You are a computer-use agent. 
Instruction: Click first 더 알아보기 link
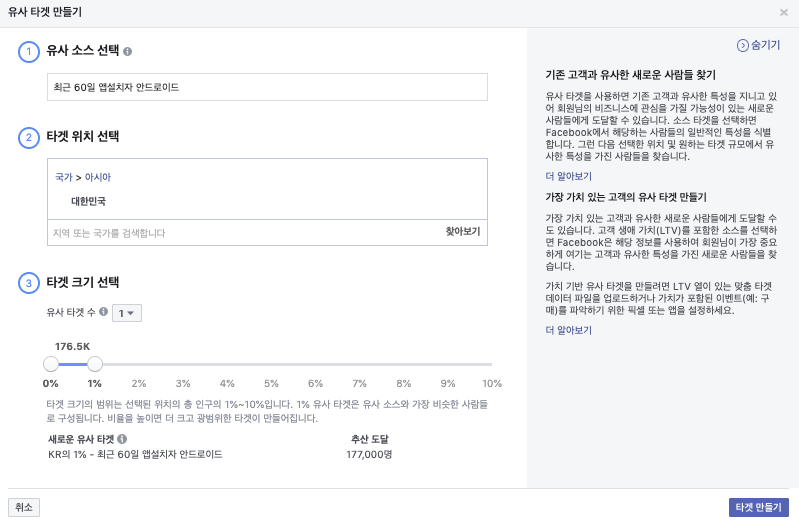coord(569,176)
